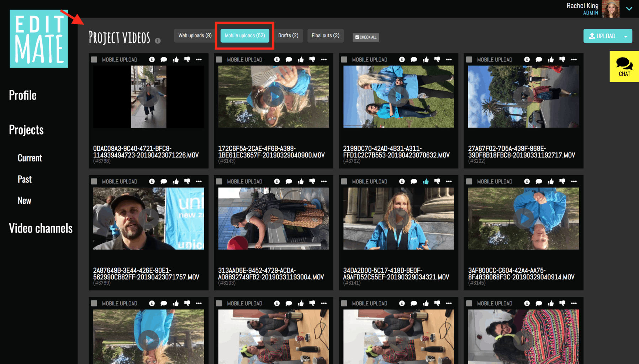Comment on video #6203
The image size is (639, 364).
point(289,181)
